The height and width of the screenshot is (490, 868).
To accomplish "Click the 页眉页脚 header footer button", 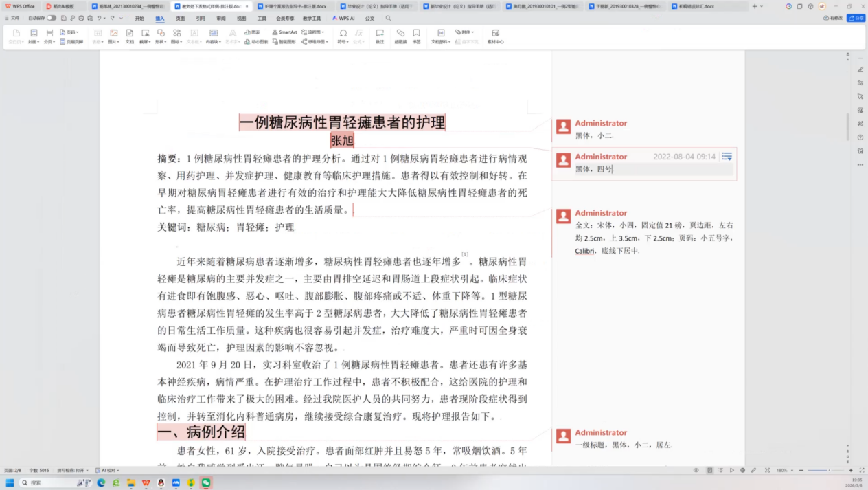I will pos(71,41).
